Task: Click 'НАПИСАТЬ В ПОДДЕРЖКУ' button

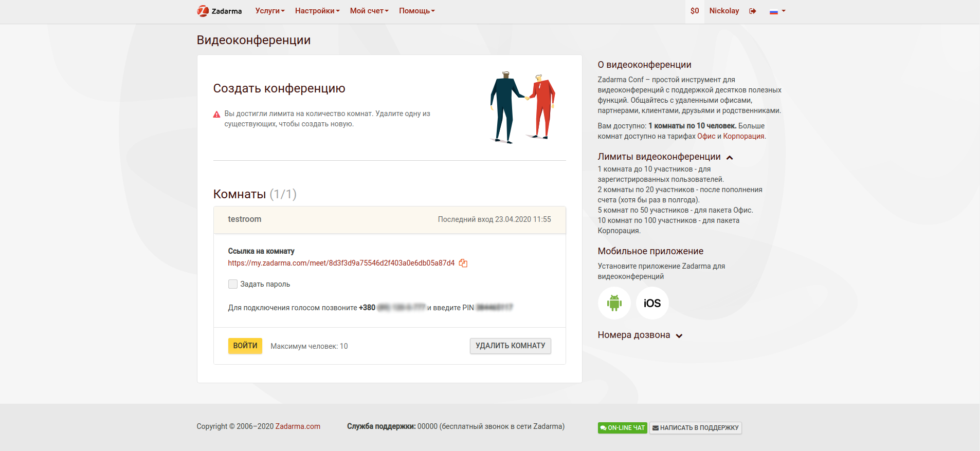Action: tap(695, 428)
